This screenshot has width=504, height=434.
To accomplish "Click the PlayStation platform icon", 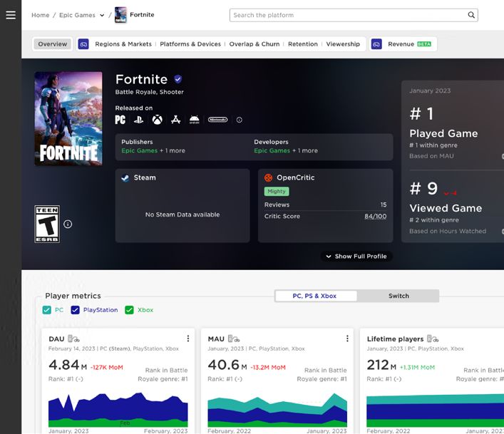I will (138, 120).
